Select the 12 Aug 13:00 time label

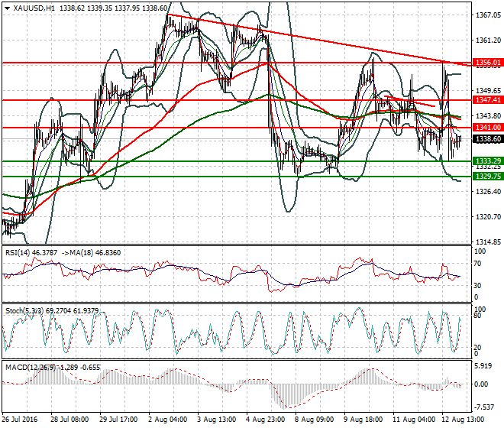pyautogui.click(x=463, y=420)
